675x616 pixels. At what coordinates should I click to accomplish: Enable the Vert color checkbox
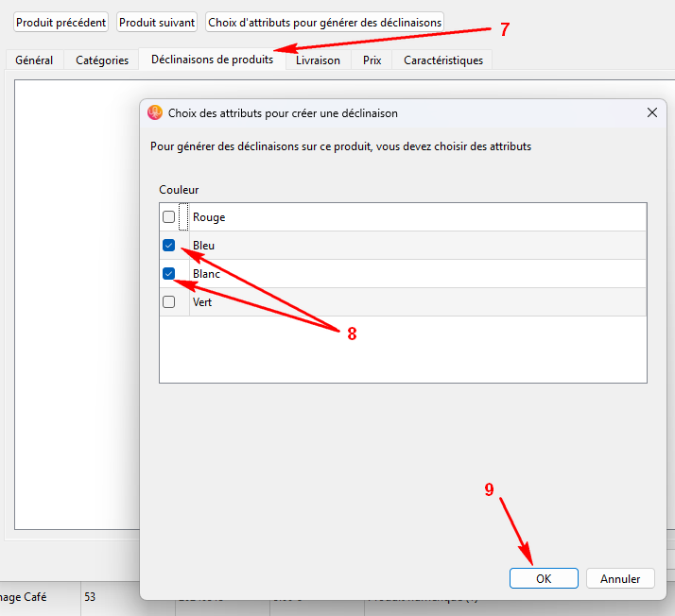pyautogui.click(x=168, y=302)
